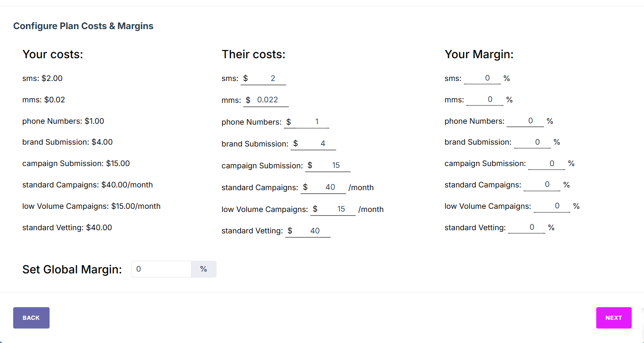This screenshot has width=644, height=343.
Task: Click the BACK button
Action: (x=31, y=318)
